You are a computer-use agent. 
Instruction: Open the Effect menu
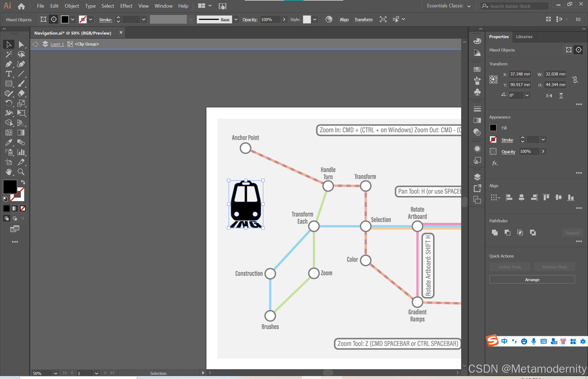pyautogui.click(x=126, y=6)
